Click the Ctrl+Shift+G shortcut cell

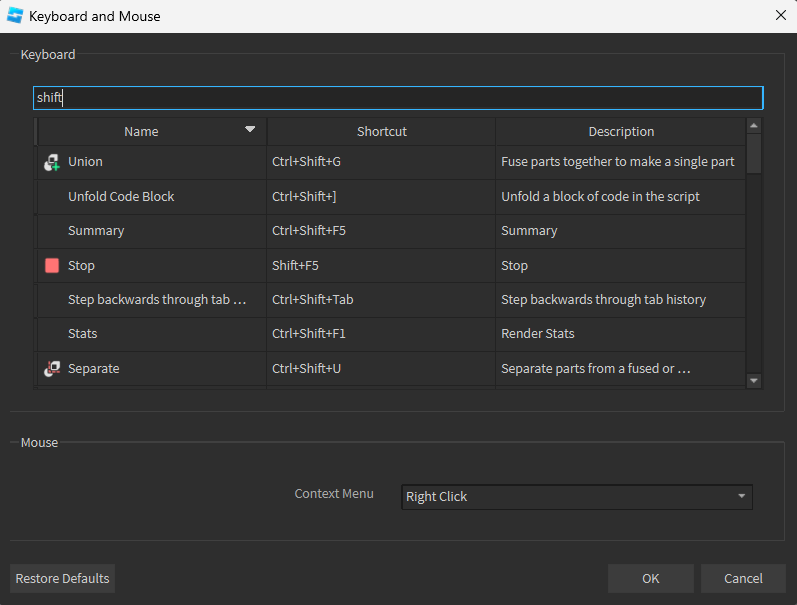(x=381, y=162)
